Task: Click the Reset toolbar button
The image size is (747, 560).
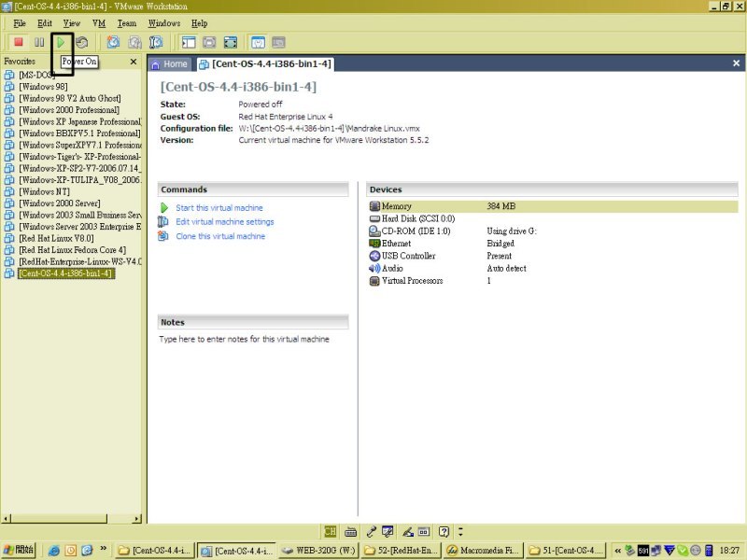Action: coord(82,42)
